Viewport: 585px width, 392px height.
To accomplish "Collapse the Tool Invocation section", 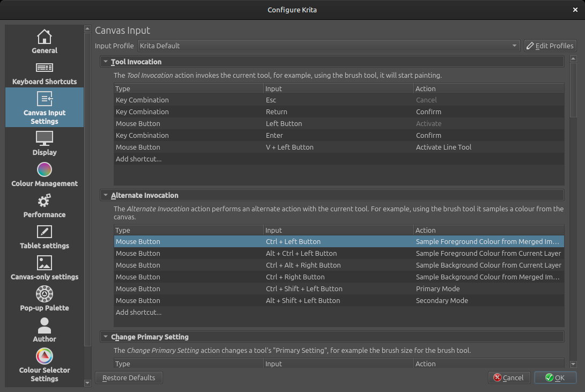I will click(106, 62).
